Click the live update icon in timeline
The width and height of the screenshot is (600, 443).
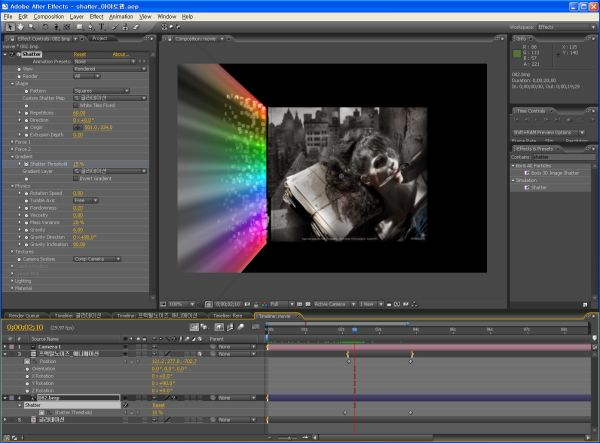pyautogui.click(x=194, y=327)
